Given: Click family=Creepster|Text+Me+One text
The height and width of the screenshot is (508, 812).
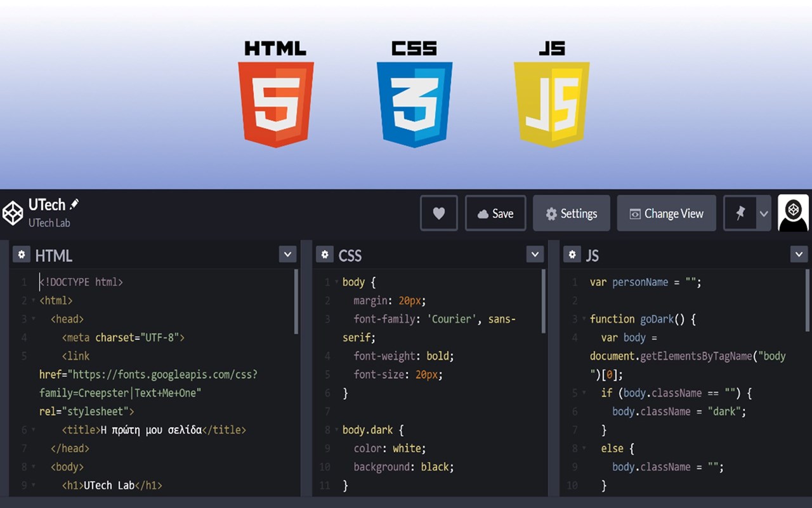Looking at the screenshot, I should coord(120,393).
